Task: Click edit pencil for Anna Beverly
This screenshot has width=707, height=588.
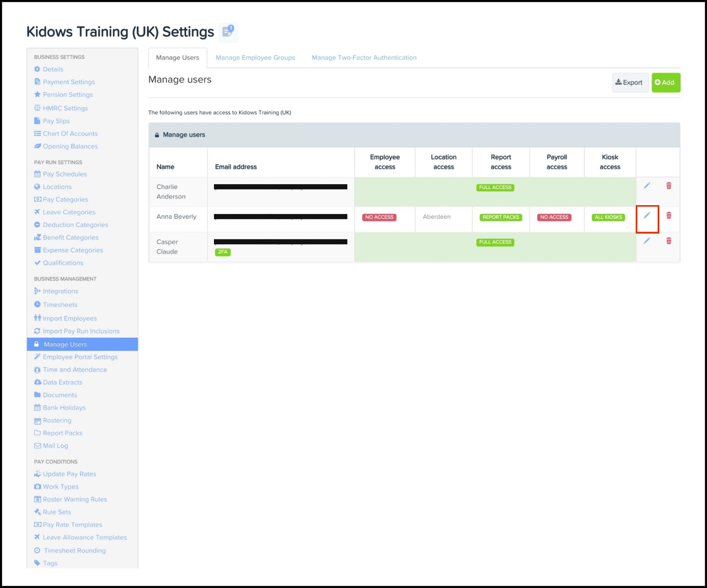Action: pos(647,216)
